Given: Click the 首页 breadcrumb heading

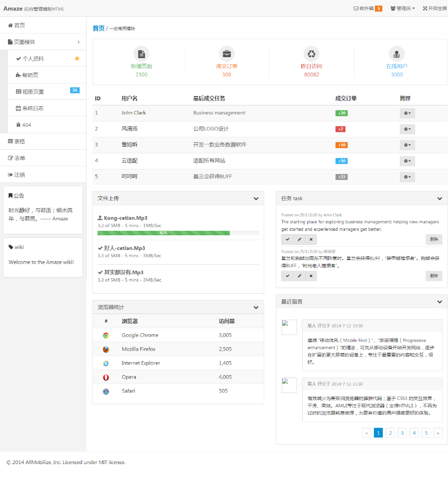Looking at the screenshot, I should tap(99, 28).
